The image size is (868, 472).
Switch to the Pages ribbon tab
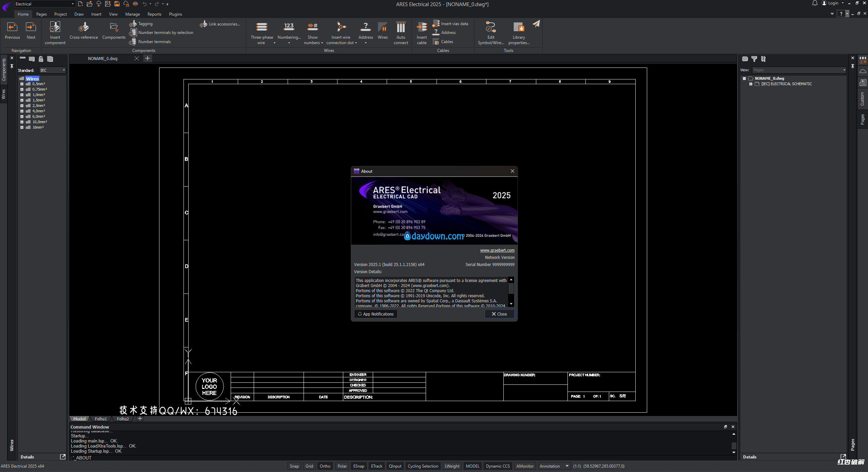coord(41,14)
